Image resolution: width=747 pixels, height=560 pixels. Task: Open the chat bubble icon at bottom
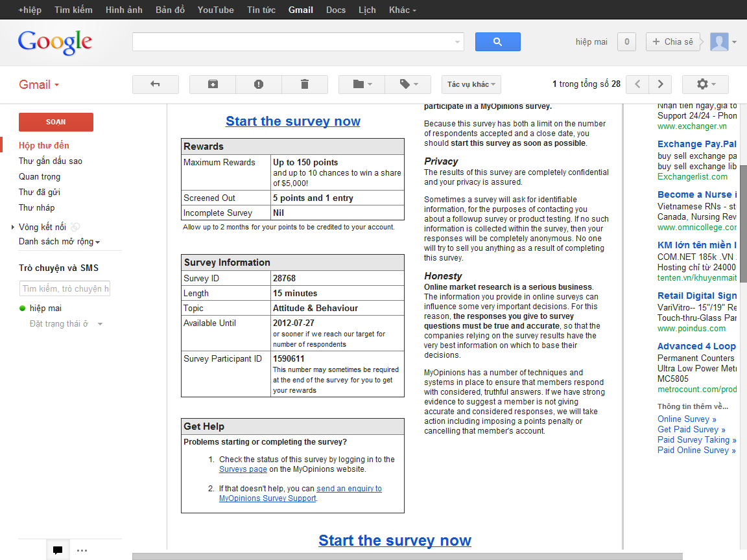tap(58, 550)
